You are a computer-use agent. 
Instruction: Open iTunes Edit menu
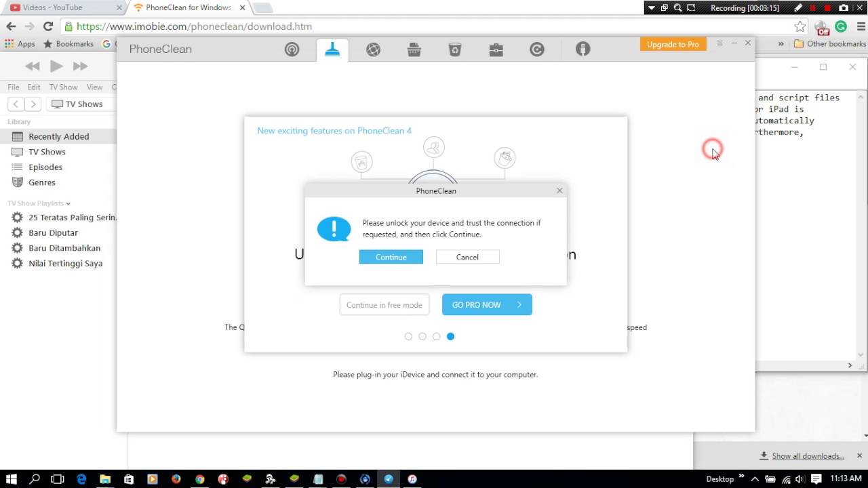(x=34, y=87)
